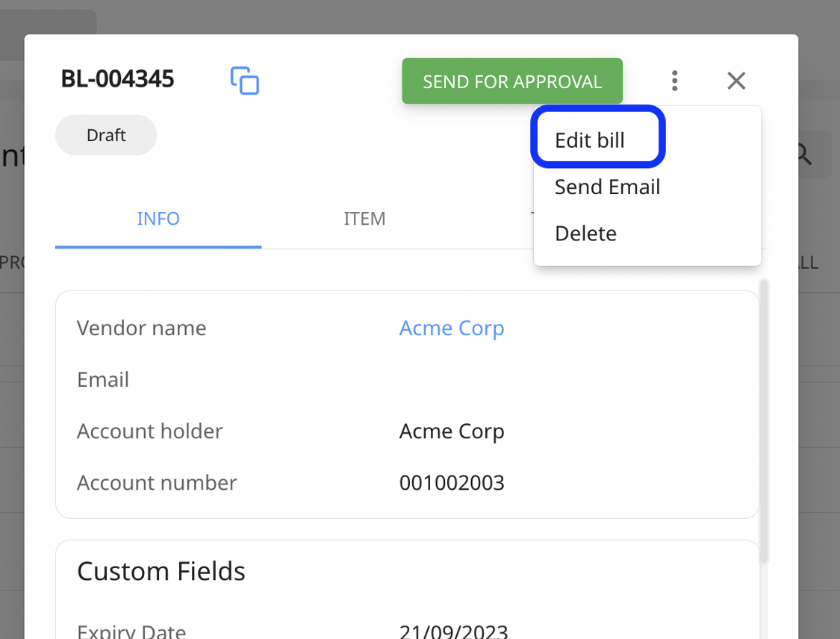The width and height of the screenshot is (840, 639).
Task: Close the bill details dialog
Action: pos(736,81)
